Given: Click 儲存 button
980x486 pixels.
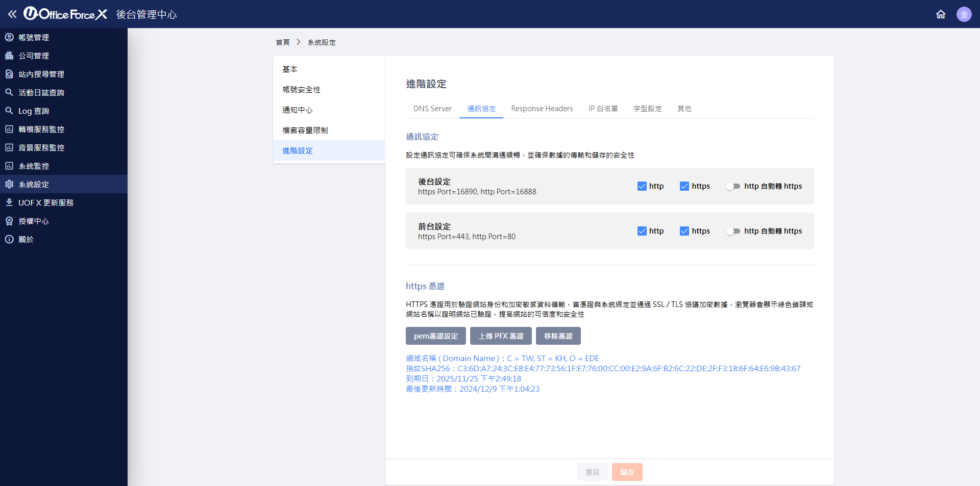Looking at the screenshot, I should 627,472.
